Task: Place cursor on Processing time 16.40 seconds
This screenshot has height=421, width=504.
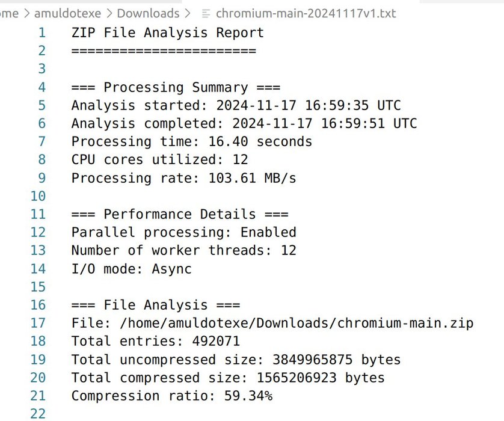Action: [192, 142]
